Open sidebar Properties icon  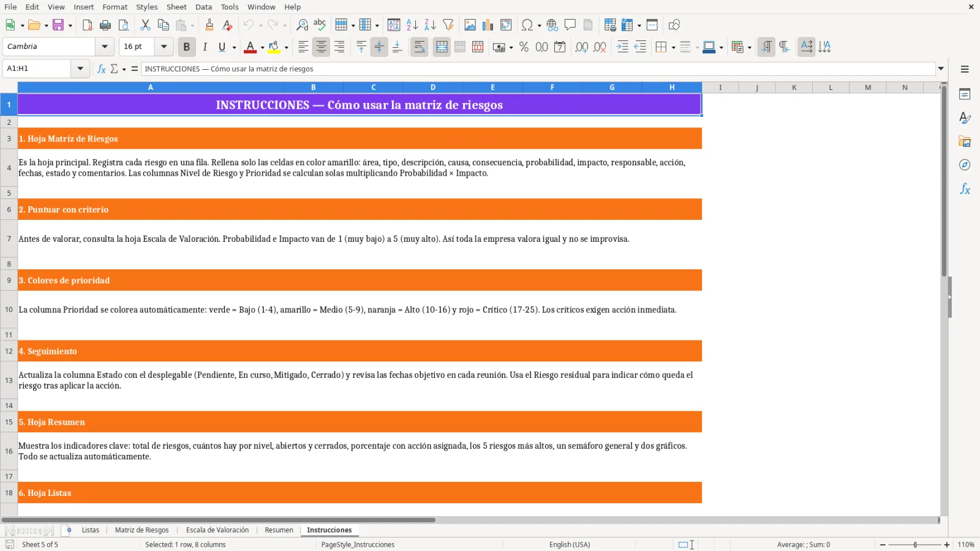(965, 94)
